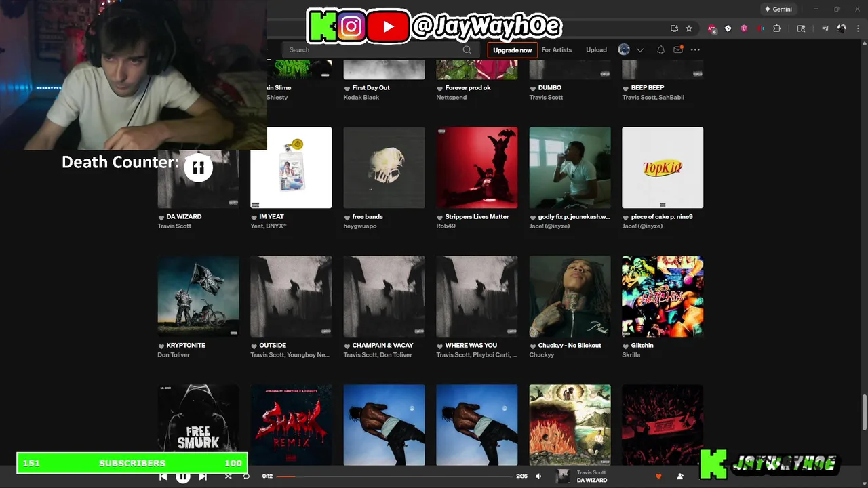
Task: Toggle shuffle in the player bar
Action: point(228,476)
